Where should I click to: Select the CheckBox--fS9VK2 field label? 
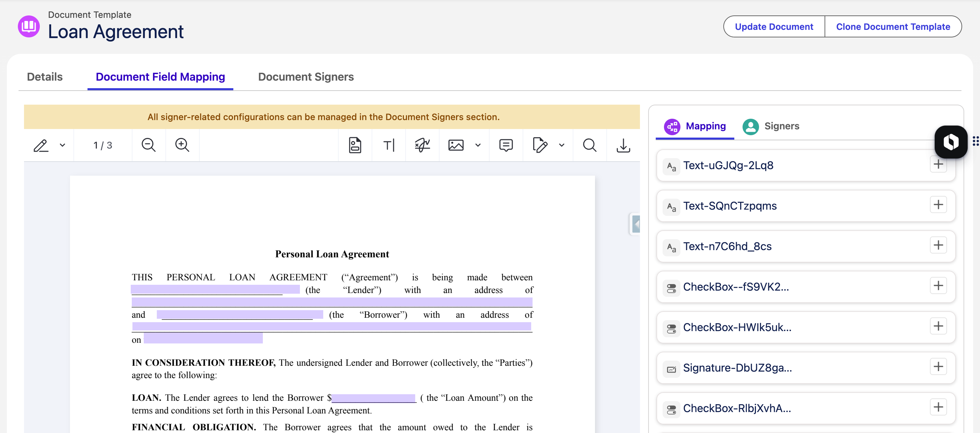(736, 287)
